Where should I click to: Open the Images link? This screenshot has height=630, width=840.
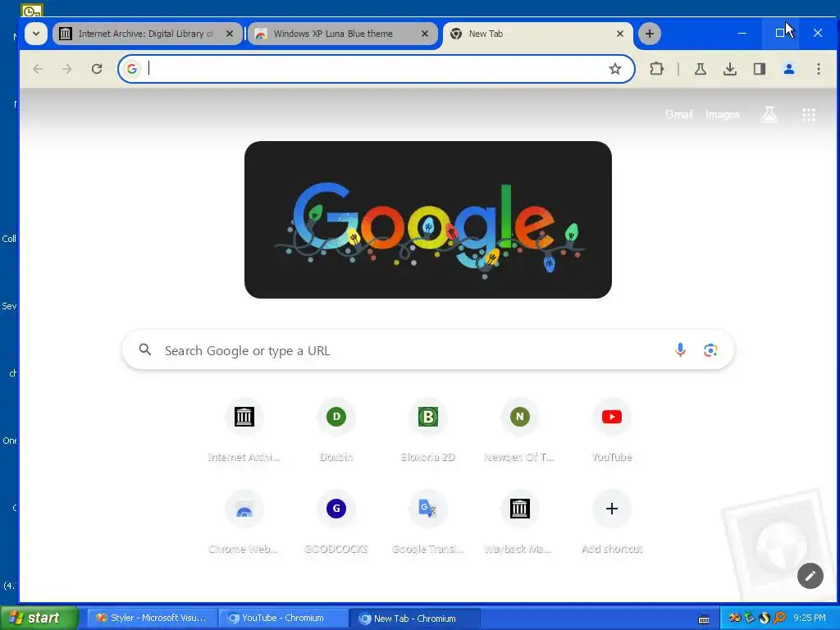723,114
